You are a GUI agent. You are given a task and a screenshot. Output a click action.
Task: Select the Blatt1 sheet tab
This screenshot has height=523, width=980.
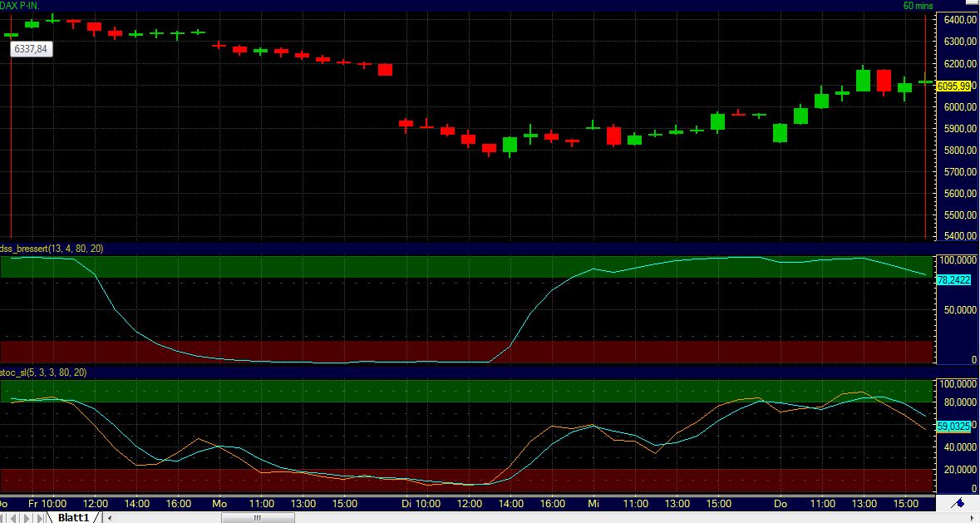(74, 517)
